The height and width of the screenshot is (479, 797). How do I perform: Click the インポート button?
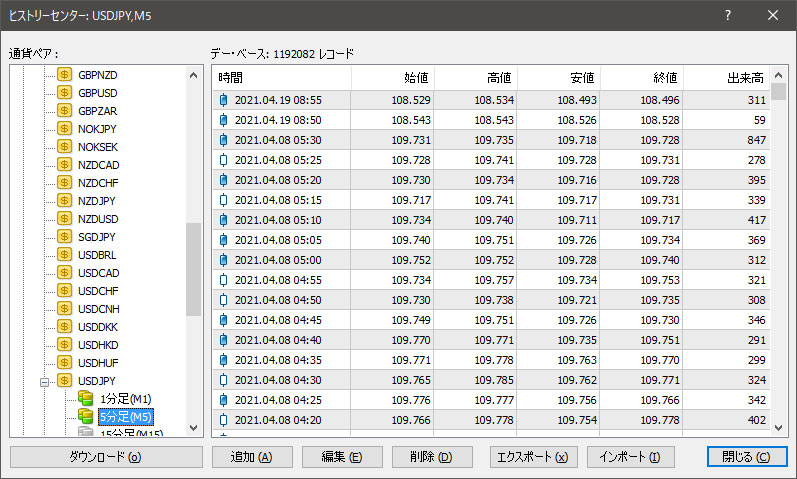click(630, 457)
